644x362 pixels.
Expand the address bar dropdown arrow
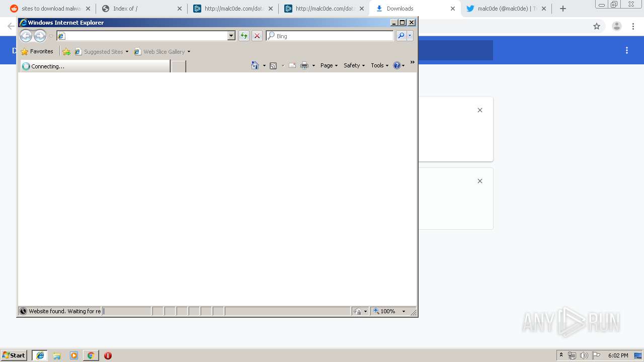[231, 36]
